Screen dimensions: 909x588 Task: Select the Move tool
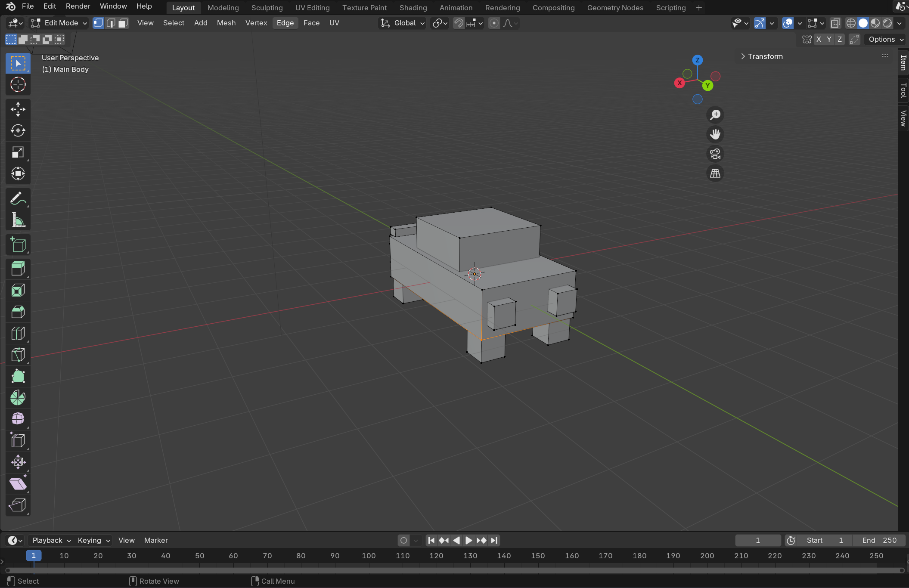(18, 109)
